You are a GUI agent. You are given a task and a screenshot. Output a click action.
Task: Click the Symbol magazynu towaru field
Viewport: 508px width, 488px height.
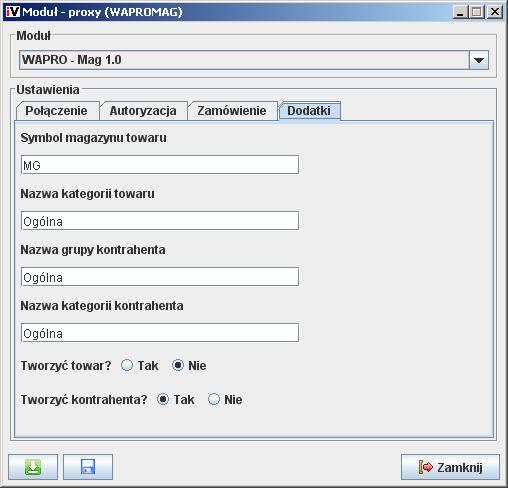click(x=160, y=165)
